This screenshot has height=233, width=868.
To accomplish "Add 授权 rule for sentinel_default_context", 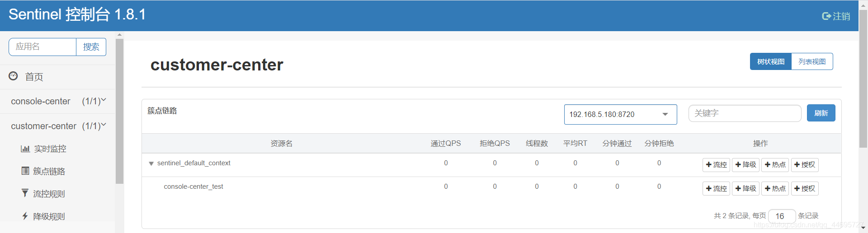I will click(x=805, y=165).
